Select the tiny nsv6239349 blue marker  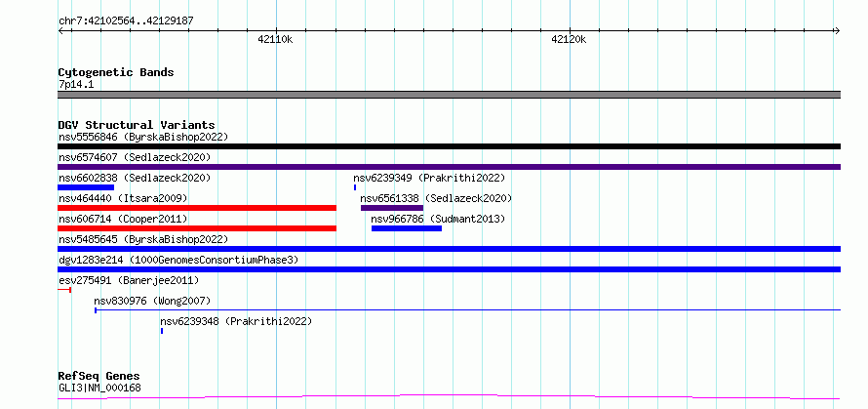355,187
